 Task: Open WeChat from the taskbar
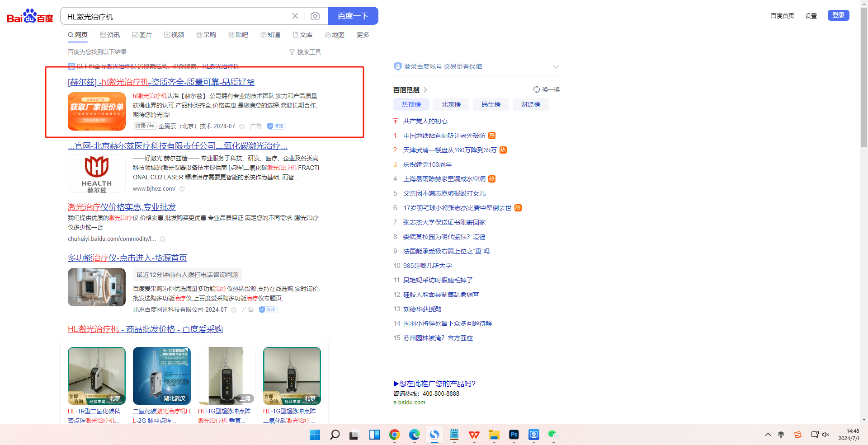pyautogui.click(x=553, y=435)
